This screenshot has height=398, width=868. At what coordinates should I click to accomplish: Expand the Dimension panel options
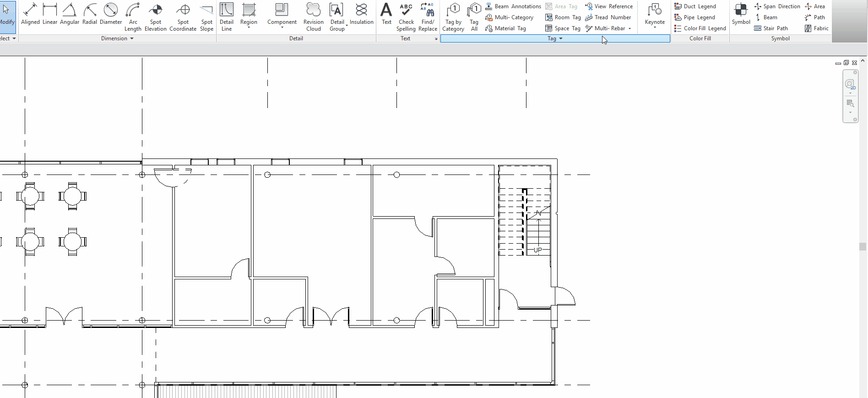coord(118,38)
